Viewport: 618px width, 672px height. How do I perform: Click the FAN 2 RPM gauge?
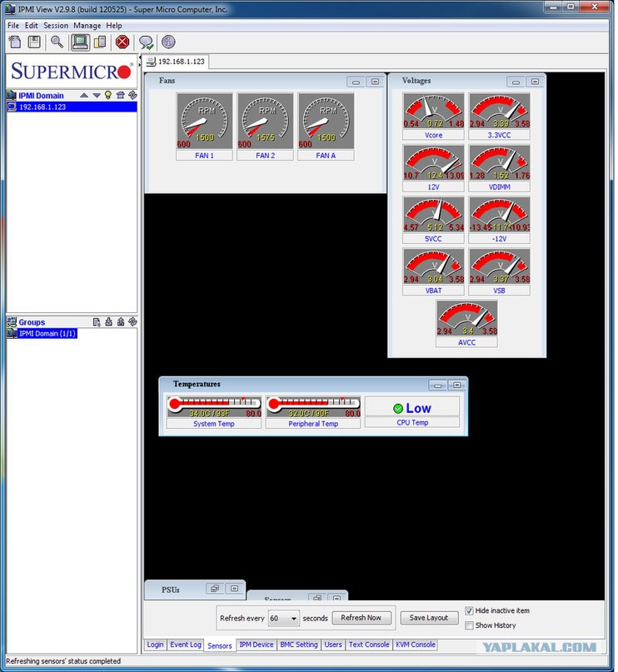coord(266,122)
